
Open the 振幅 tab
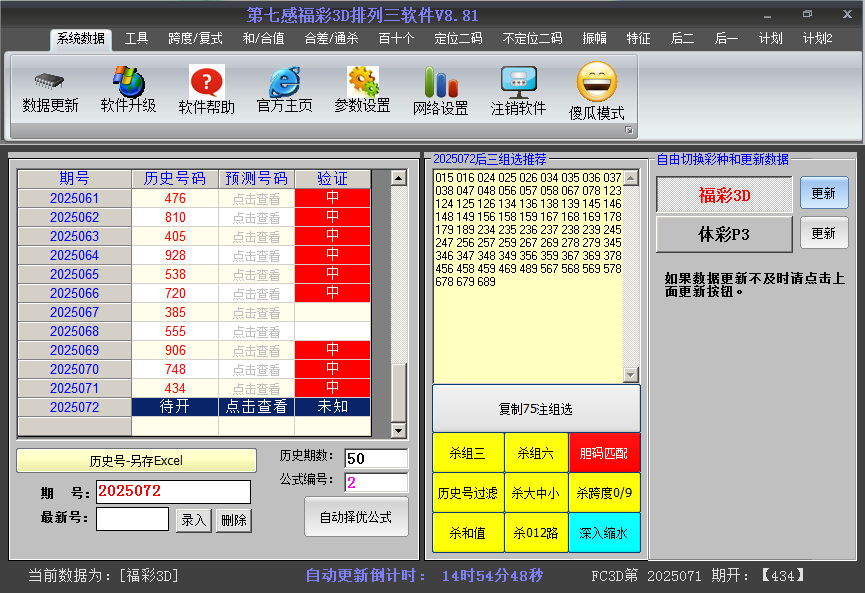pyautogui.click(x=594, y=39)
